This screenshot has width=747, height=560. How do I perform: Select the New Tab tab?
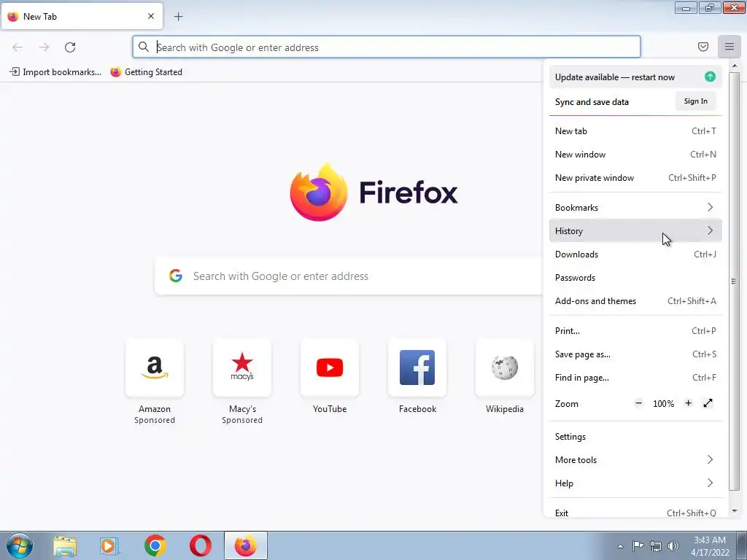[82, 16]
